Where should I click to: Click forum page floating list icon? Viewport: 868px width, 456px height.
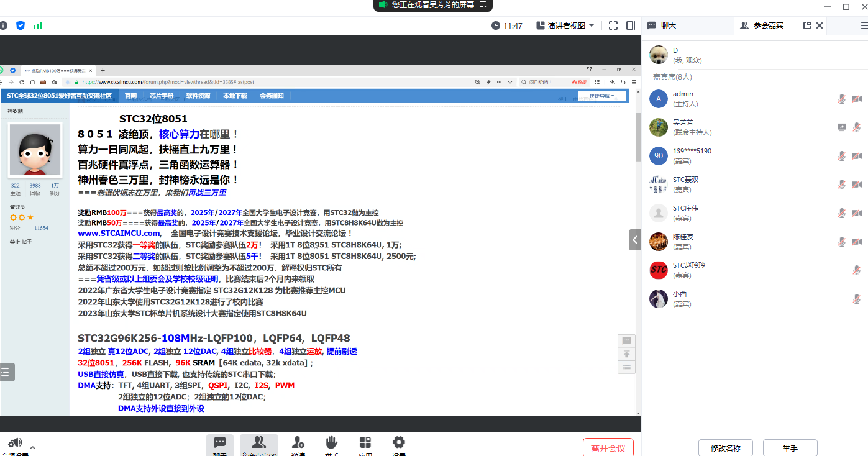pyautogui.click(x=626, y=367)
